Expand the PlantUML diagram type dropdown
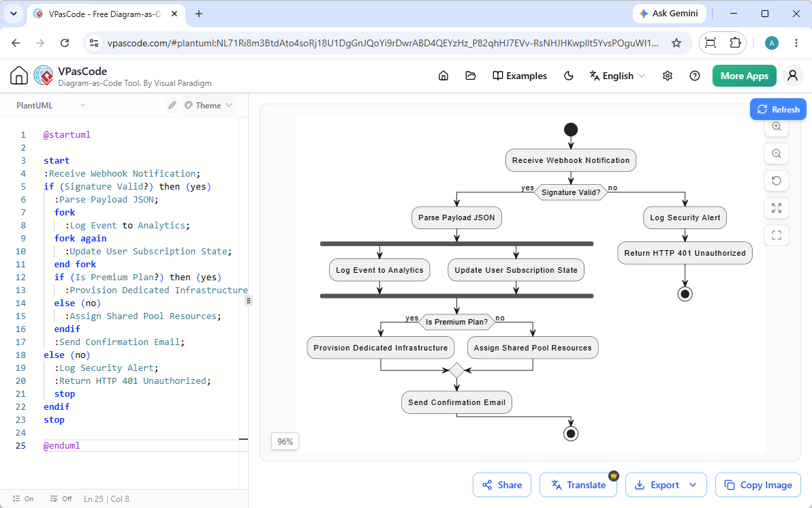Viewport: 812px width, 508px height. [x=50, y=105]
